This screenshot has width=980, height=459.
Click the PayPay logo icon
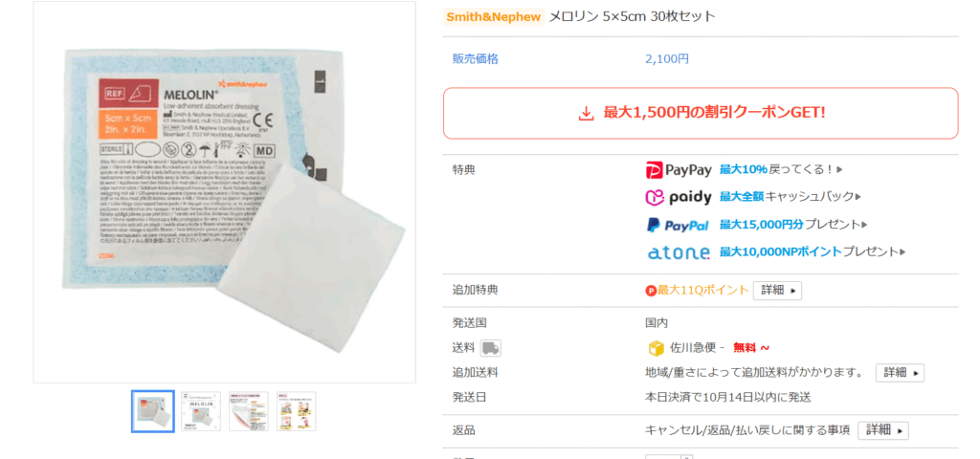tap(679, 170)
